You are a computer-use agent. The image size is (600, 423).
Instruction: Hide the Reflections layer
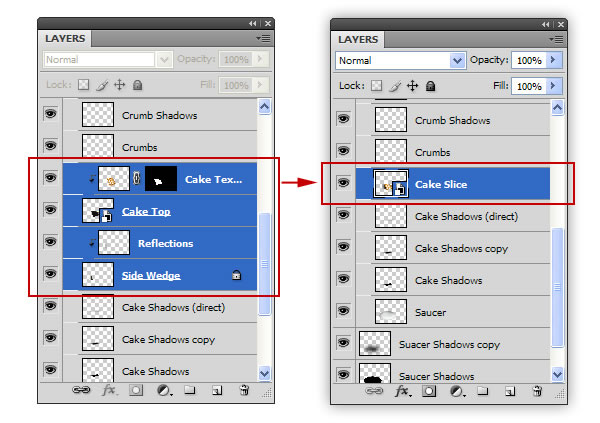pyautogui.click(x=51, y=242)
